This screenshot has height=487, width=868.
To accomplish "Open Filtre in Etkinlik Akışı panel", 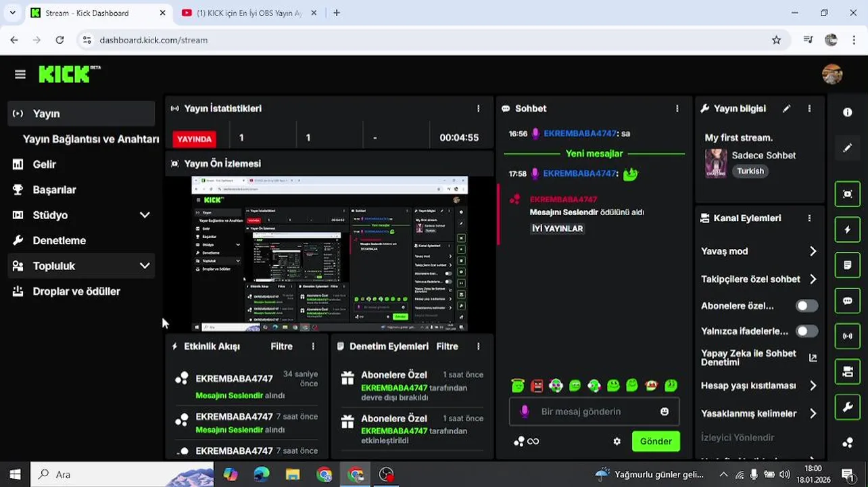I will (x=281, y=346).
